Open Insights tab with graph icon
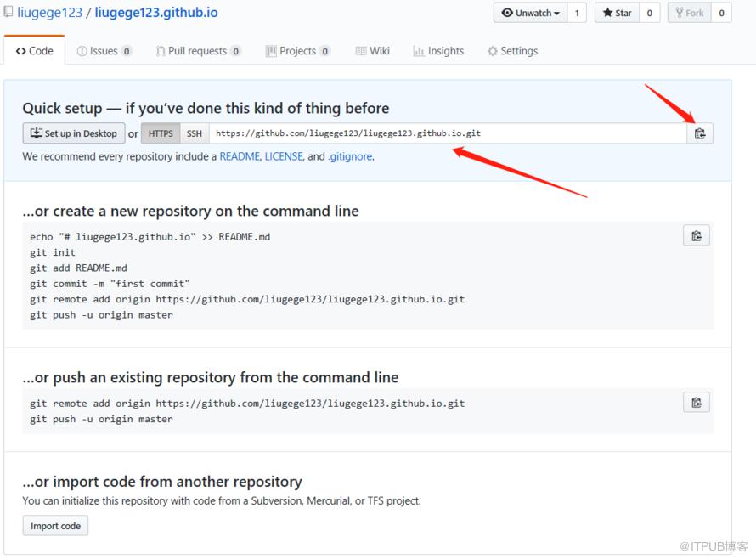The width and height of the screenshot is (756, 559). pos(438,51)
